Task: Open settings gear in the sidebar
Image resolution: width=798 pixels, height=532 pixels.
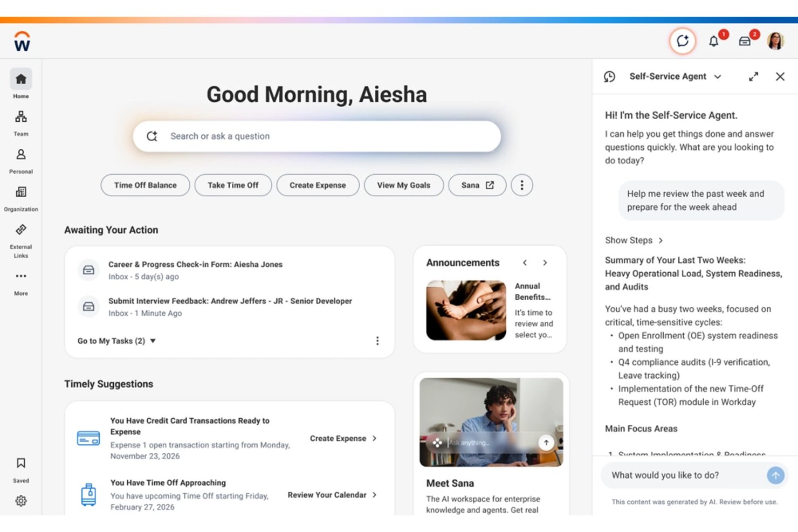Action: [21, 501]
